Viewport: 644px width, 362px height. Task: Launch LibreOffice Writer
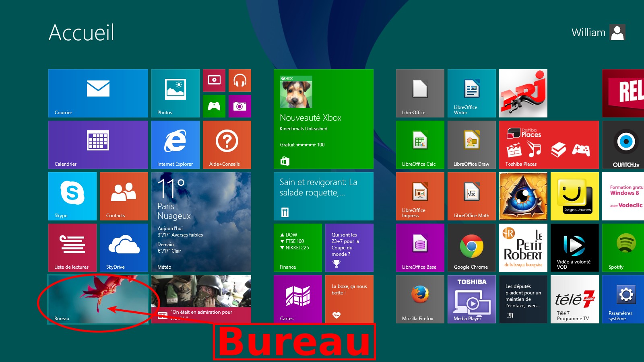tap(472, 93)
